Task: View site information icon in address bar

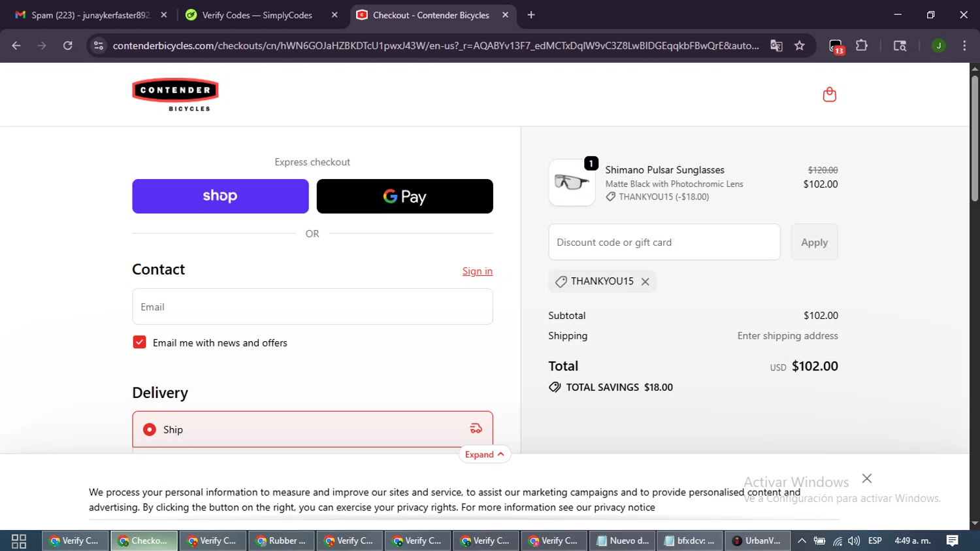Action: click(99, 46)
